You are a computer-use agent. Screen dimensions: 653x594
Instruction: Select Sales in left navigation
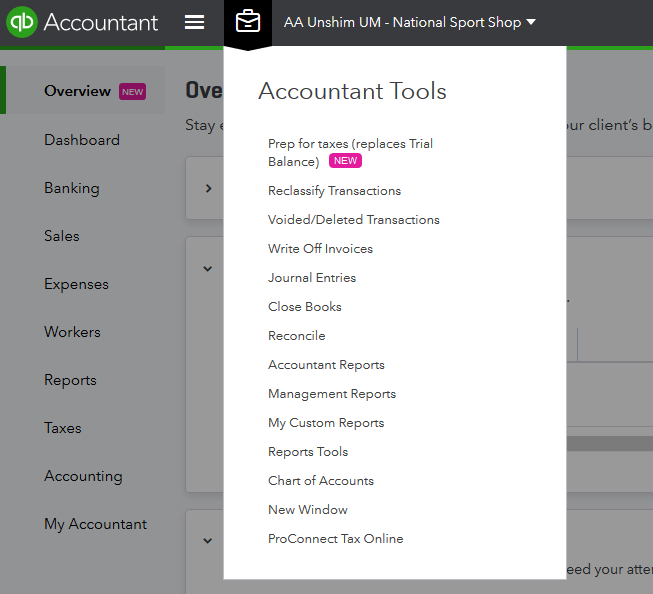click(62, 236)
